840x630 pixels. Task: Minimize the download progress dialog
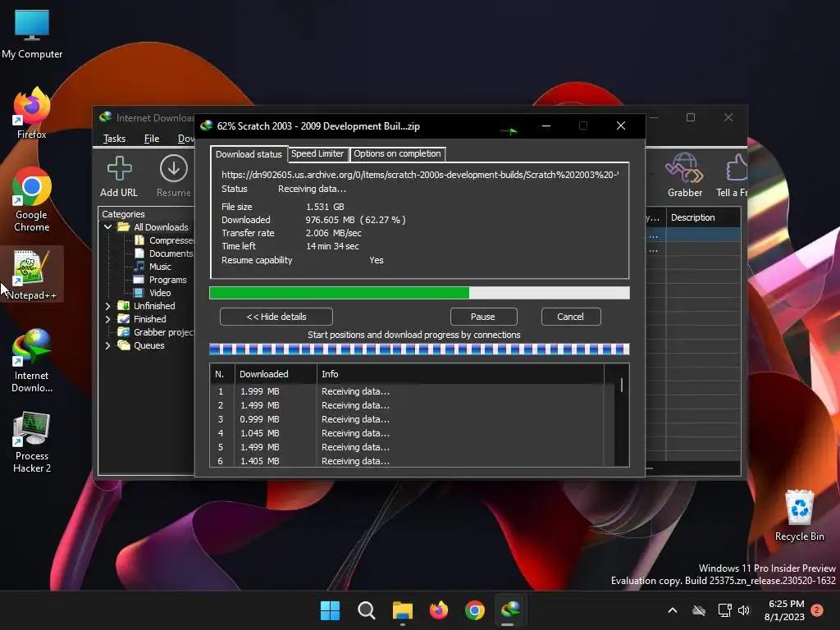(x=546, y=126)
